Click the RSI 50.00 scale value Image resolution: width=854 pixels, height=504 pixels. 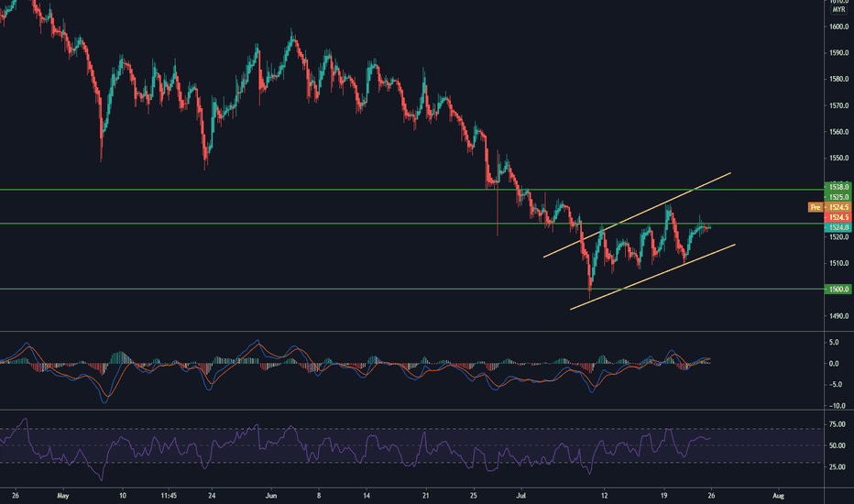pos(838,445)
